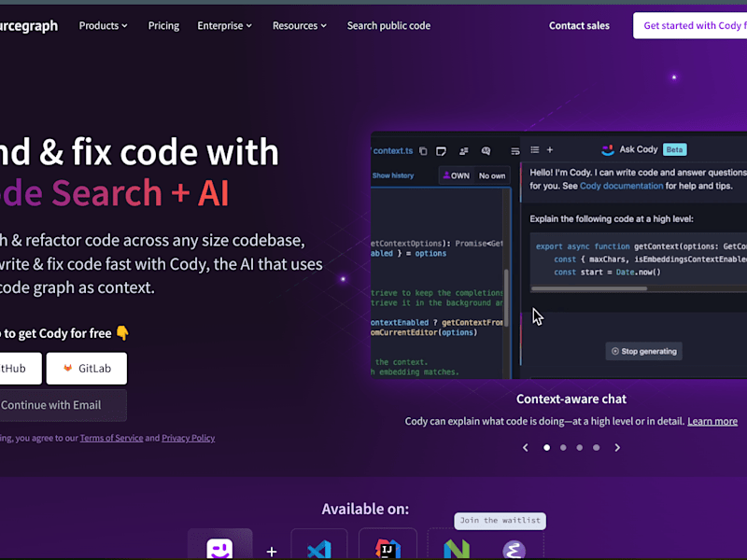
Task: Click the code block horizontal scrollbar
Action: (589, 288)
